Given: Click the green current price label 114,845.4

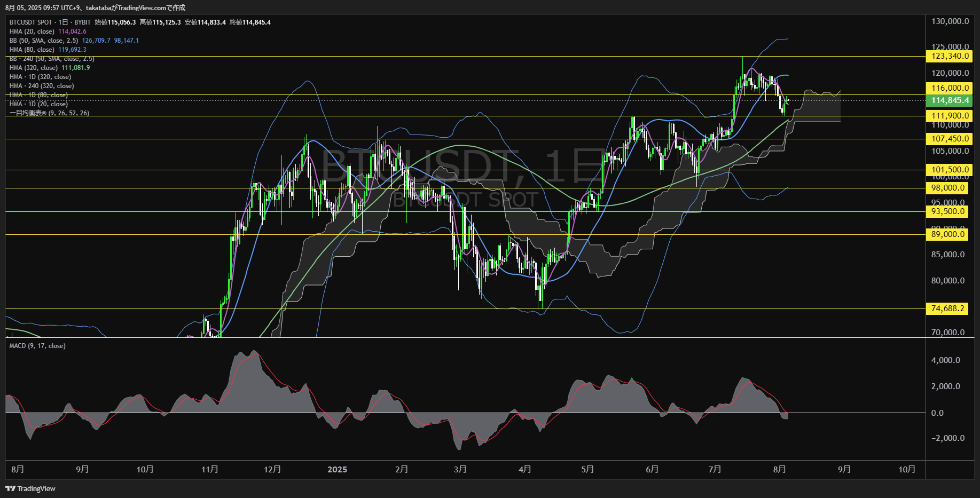Looking at the screenshot, I should 950,100.
